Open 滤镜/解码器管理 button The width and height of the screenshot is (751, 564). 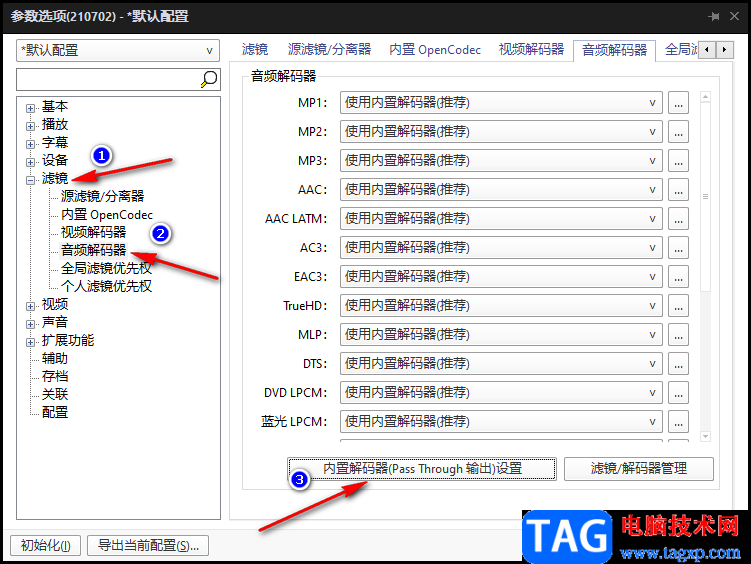[638, 469]
